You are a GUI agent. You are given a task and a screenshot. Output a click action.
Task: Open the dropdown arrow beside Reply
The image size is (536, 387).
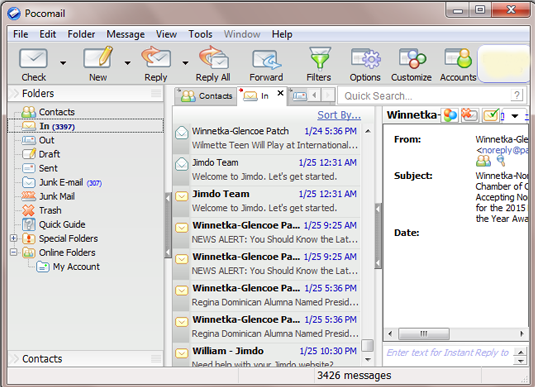pos(185,63)
